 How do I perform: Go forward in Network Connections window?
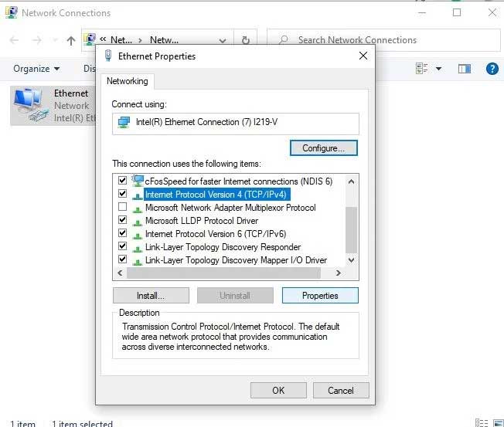37,40
